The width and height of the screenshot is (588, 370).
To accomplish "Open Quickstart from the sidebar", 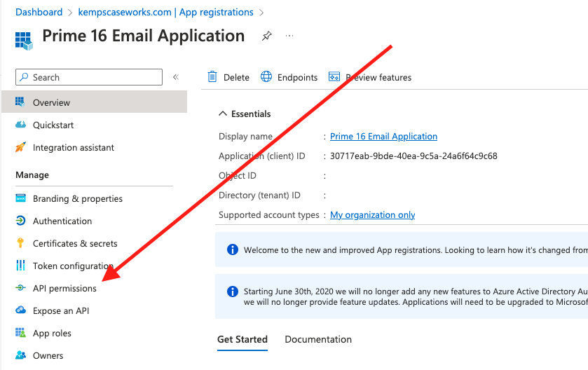I will [x=53, y=125].
